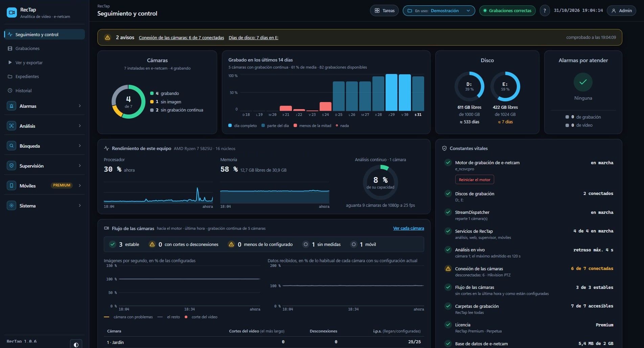
Task: Click the green checkmark under Alarmas por atender
Action: (x=583, y=82)
